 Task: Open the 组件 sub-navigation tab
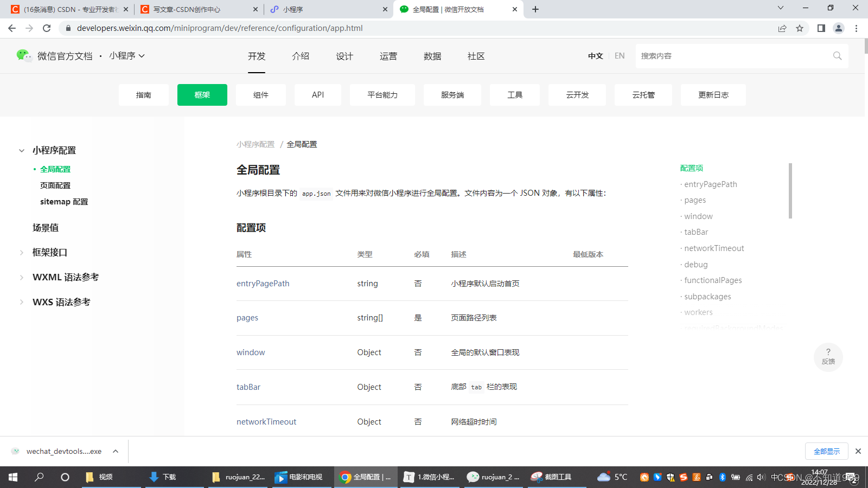(261, 95)
